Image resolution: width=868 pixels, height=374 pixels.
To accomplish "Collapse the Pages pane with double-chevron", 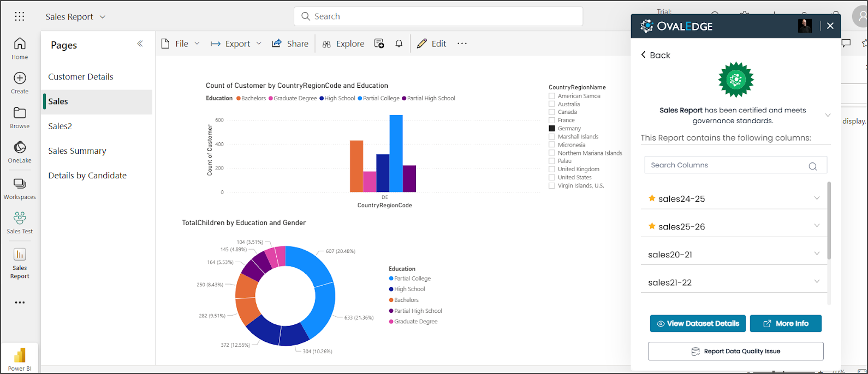I will click(x=140, y=44).
